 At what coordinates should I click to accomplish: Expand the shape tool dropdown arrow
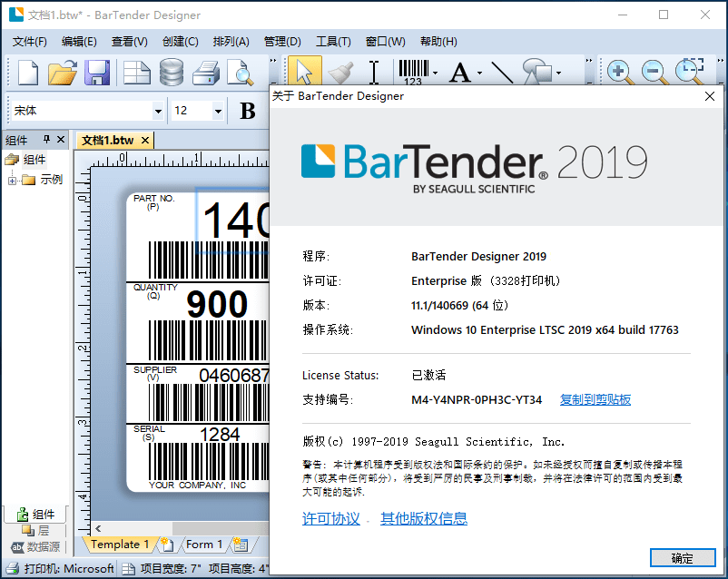[558, 73]
